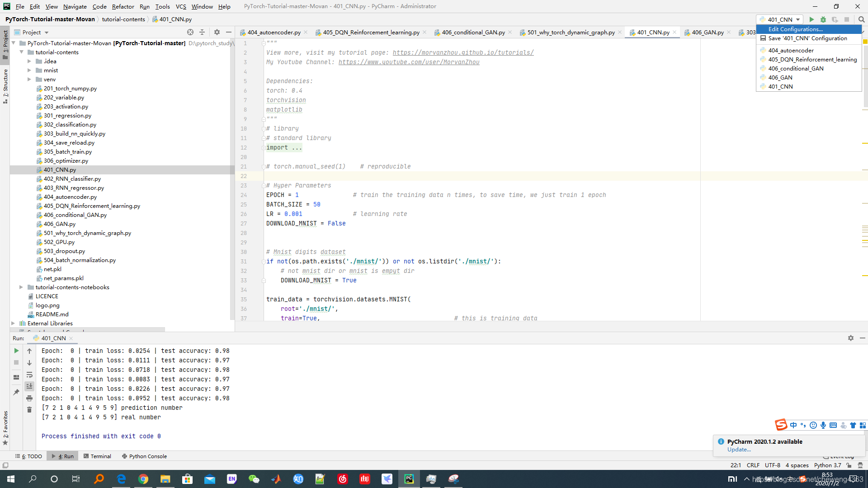Follow the morvanzhou.github.io tutorials link
This screenshot has height=488, width=868.
[x=463, y=52]
